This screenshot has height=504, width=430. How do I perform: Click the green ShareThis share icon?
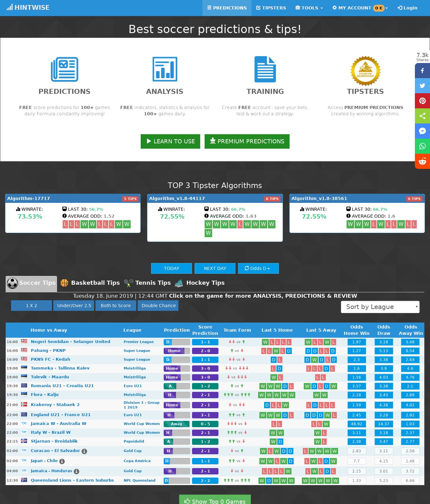[x=422, y=116]
